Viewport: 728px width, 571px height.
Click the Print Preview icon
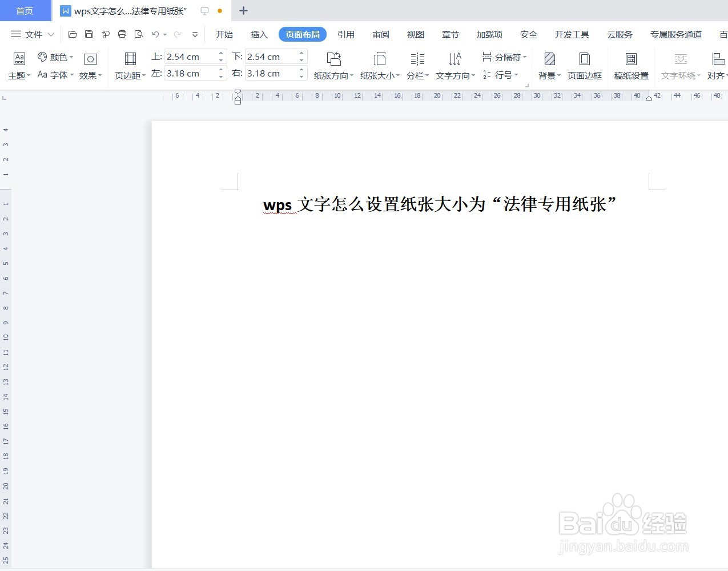pyautogui.click(x=139, y=34)
